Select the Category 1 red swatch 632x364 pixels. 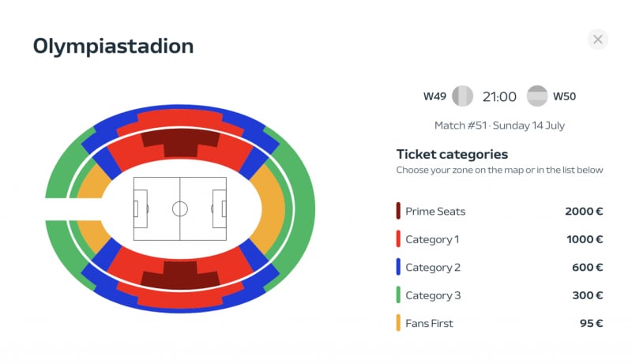(x=399, y=239)
